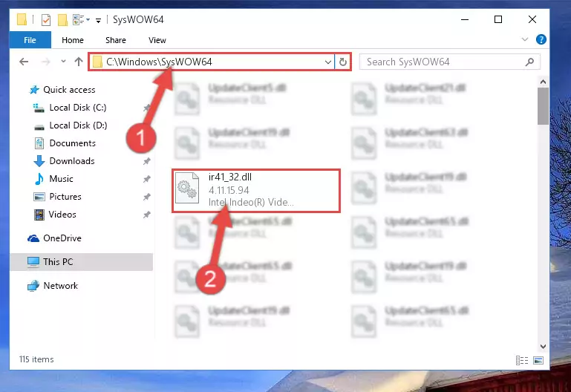Maximize the SysWOW64 window
This screenshot has height=392, width=571.
498,19
